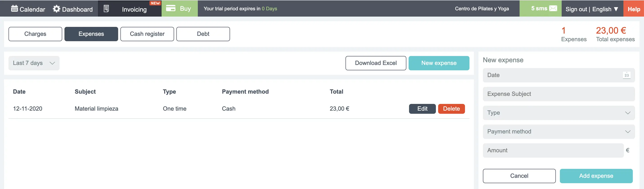644x189 pixels.
Task: Open the Debt tab
Action: tap(203, 34)
